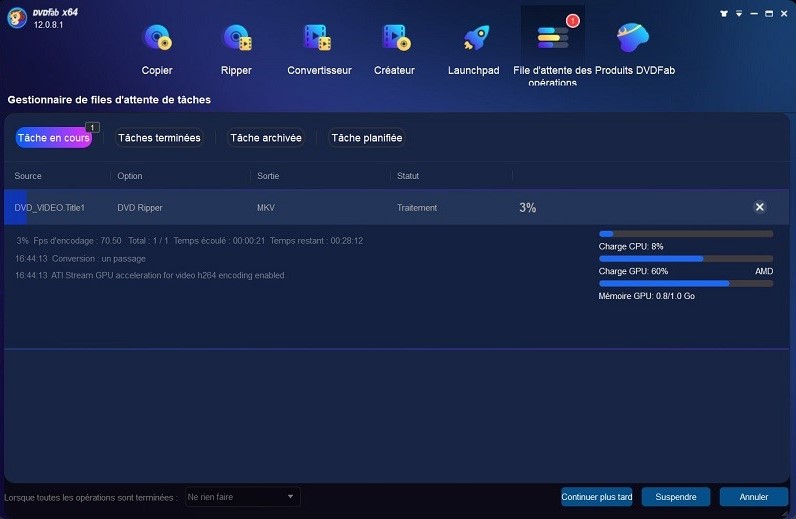Click 'Gestionnaire de files d'attente de tâches' heading
This screenshot has height=519, width=796.
click(109, 100)
